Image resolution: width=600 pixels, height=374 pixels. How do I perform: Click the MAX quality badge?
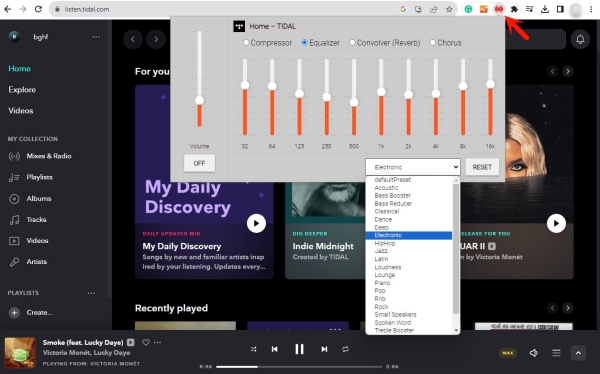508,353
